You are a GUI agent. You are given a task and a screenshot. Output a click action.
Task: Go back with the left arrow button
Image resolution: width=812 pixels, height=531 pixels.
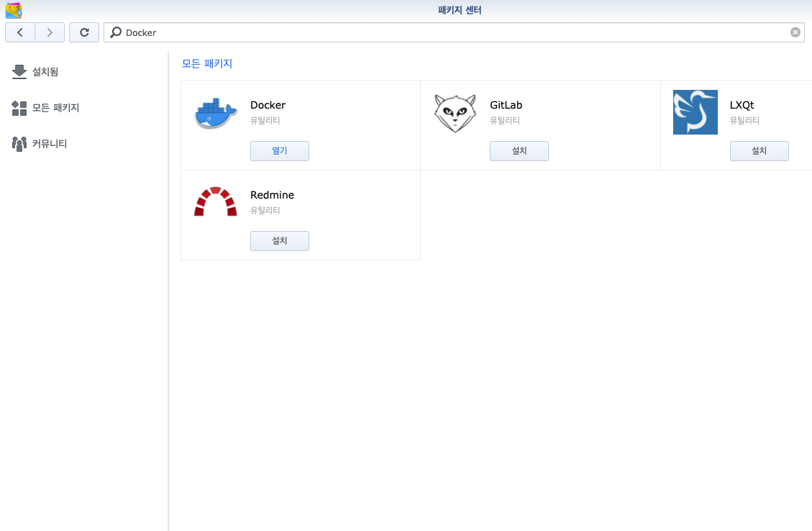pos(20,32)
